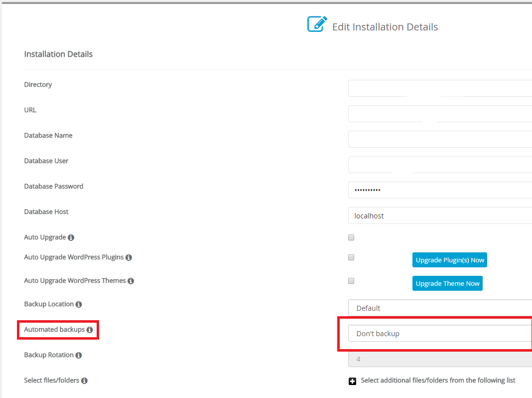This screenshot has height=398, width=532.
Task: Click the plus icon to add files/folders
Action: pyautogui.click(x=352, y=381)
